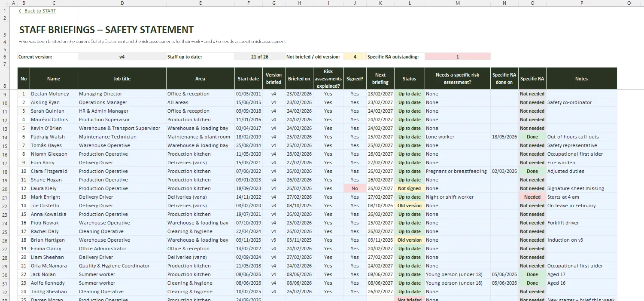The height and width of the screenshot is (301, 644).
Task: Click Pádraig Walsh's 'Done' Specific RA cell
Action: [532, 137]
